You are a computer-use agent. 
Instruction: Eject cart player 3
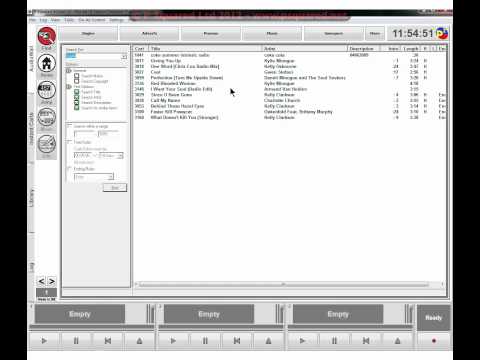[398, 341]
